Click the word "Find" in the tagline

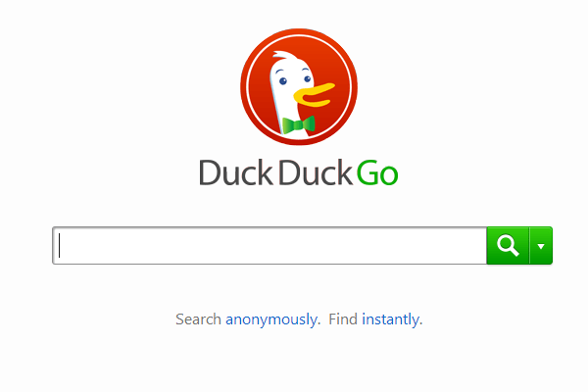[343, 319]
